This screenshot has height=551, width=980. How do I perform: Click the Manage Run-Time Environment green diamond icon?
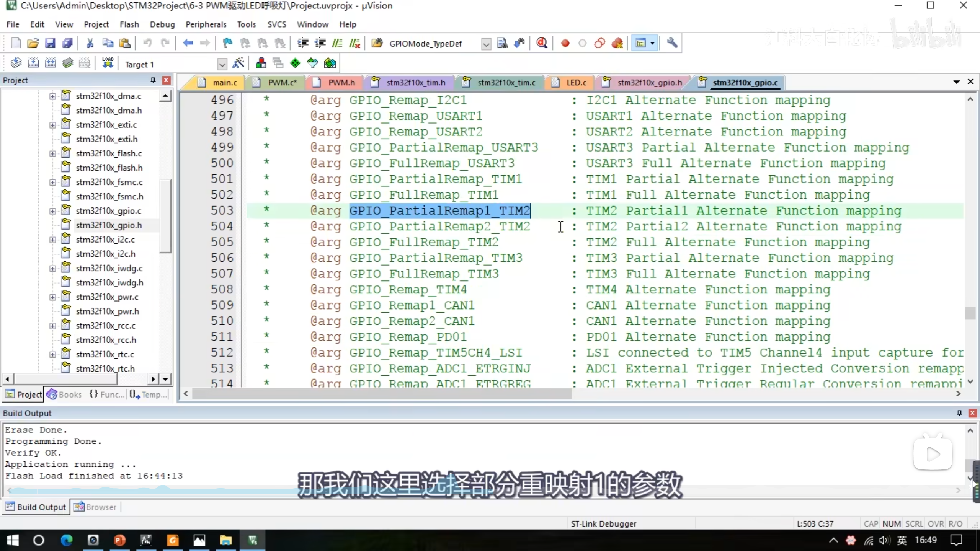(295, 64)
